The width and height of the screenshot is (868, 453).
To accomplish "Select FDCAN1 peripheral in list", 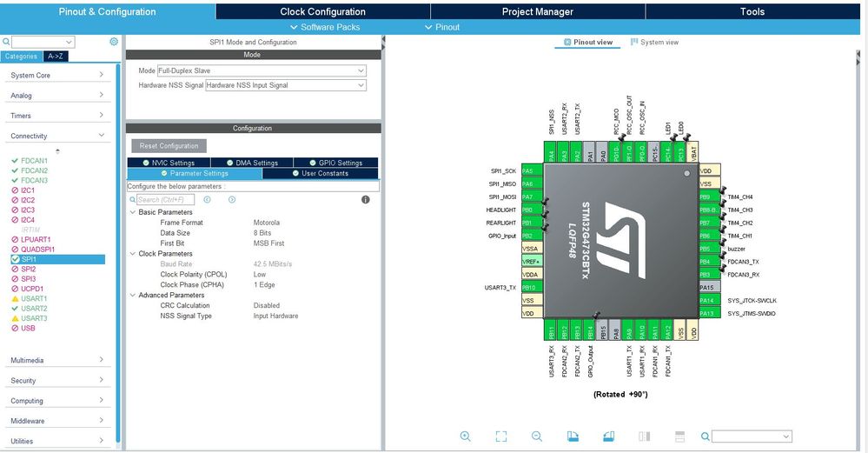I will point(35,161).
